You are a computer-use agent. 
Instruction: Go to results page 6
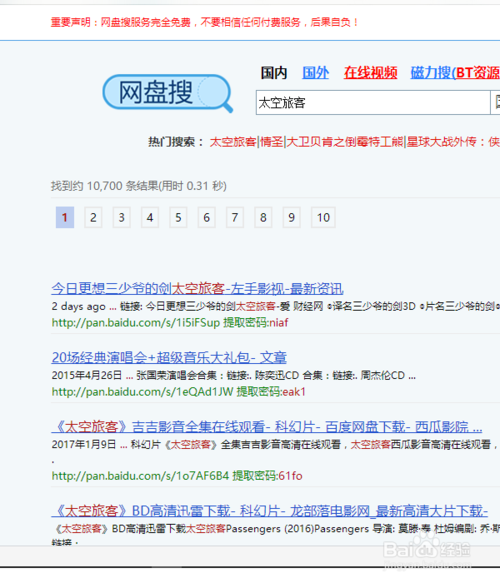tap(206, 217)
